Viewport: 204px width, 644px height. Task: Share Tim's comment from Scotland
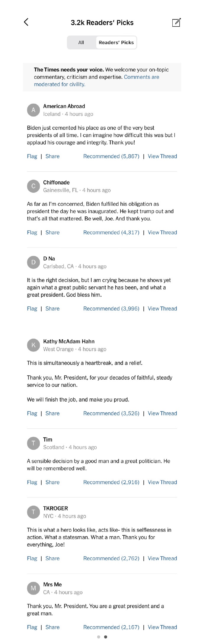pyautogui.click(x=52, y=482)
